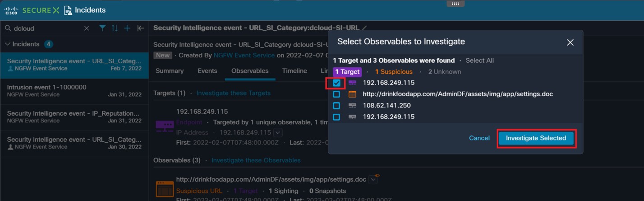Uncheck the target 192.168.249.115 checkbox
Viewport: 644px width, 201px height.
click(x=336, y=83)
